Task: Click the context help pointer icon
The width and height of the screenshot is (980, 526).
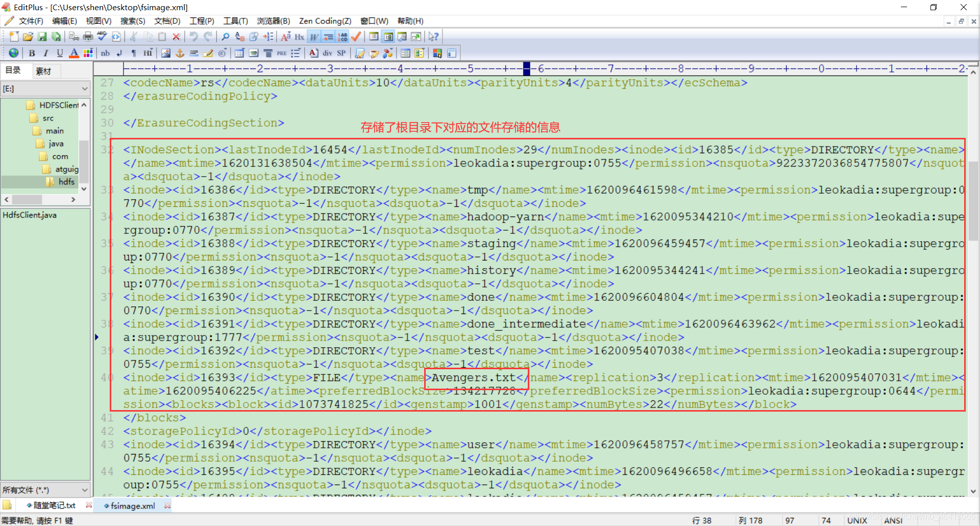Action: click(433, 36)
